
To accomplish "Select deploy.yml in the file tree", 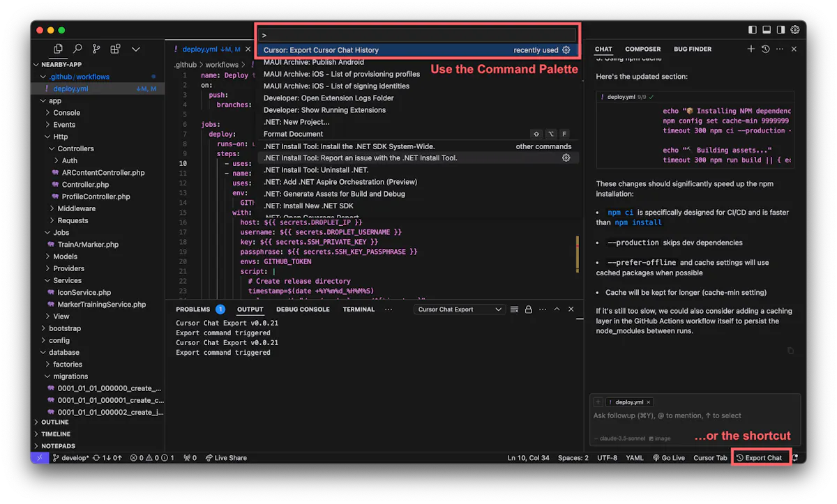I will [x=70, y=89].
